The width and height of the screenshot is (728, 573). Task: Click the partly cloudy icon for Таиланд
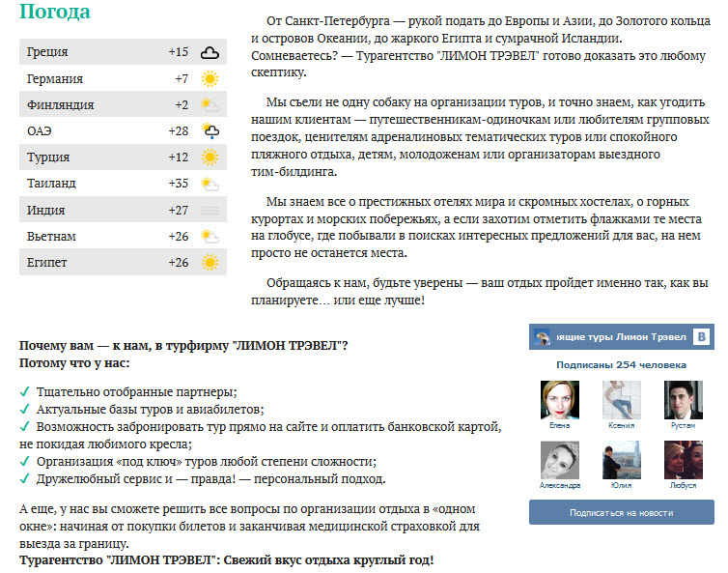210,184
